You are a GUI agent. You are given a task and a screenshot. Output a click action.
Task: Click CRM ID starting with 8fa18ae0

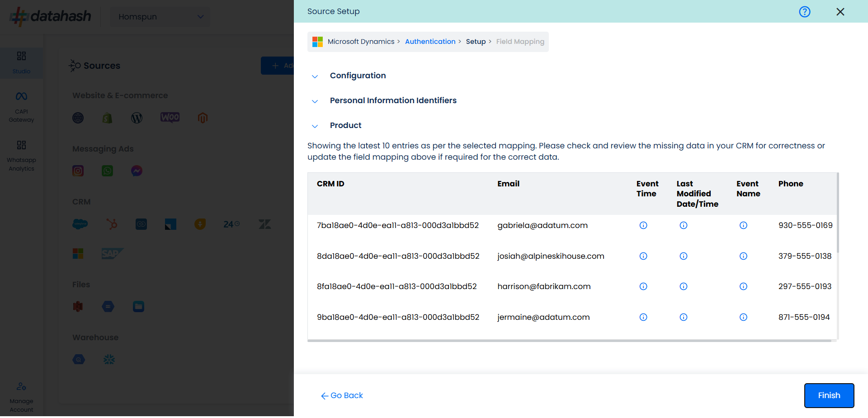pyautogui.click(x=397, y=286)
